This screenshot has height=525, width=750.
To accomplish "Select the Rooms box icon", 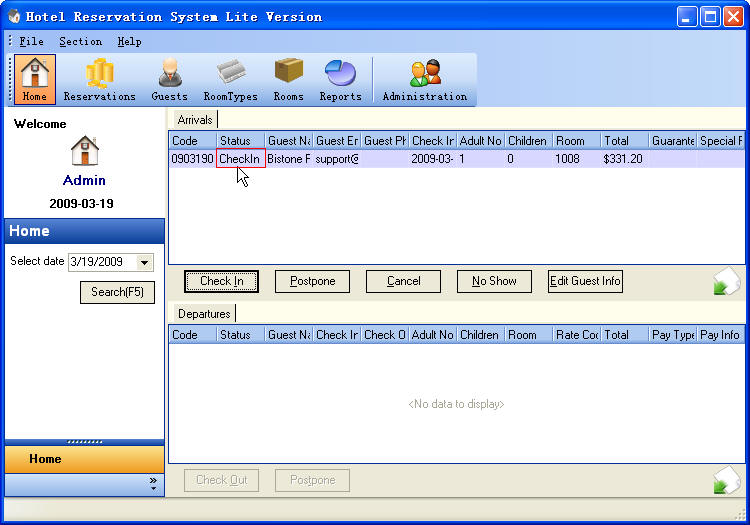I will 288,80.
